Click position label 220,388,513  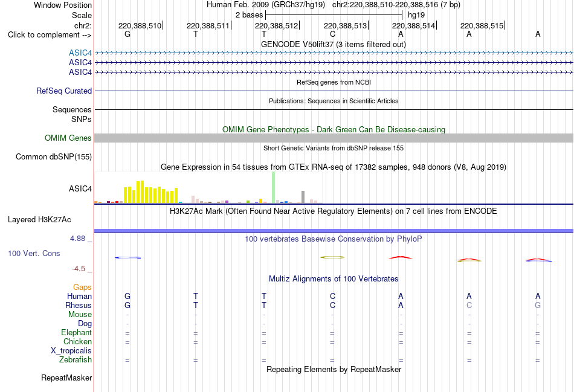tap(345, 25)
